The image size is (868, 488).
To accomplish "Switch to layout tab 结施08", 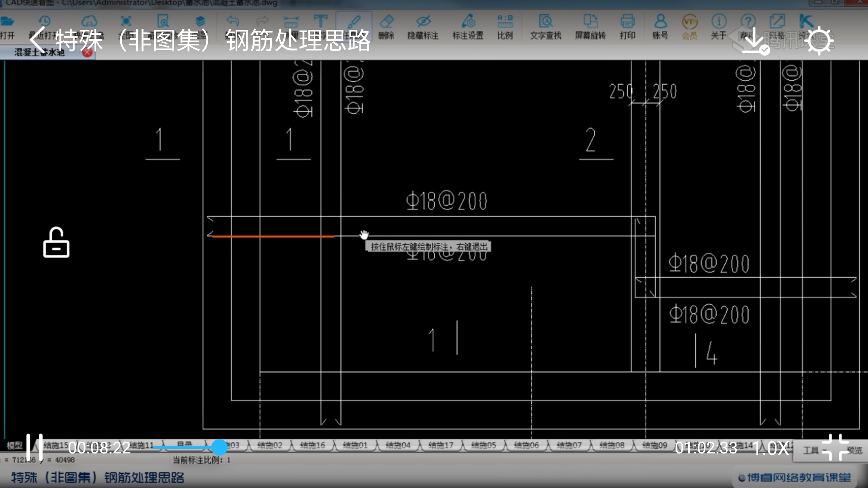I will [x=611, y=445].
